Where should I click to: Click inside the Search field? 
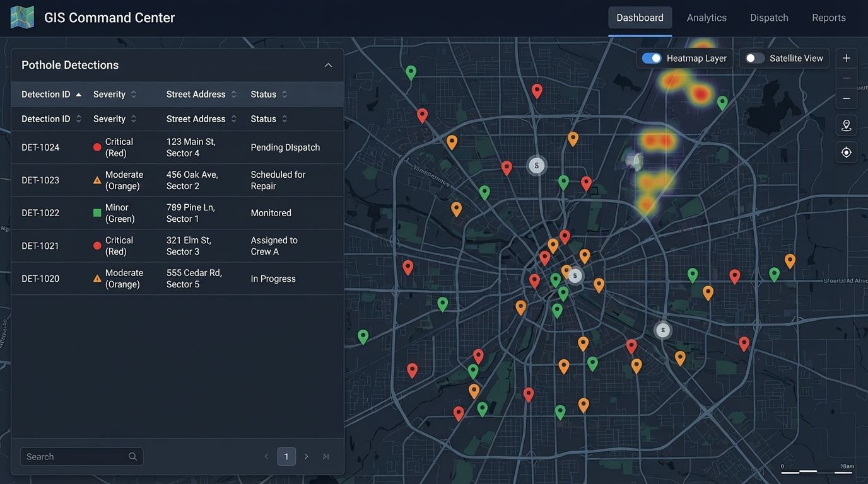(69, 456)
